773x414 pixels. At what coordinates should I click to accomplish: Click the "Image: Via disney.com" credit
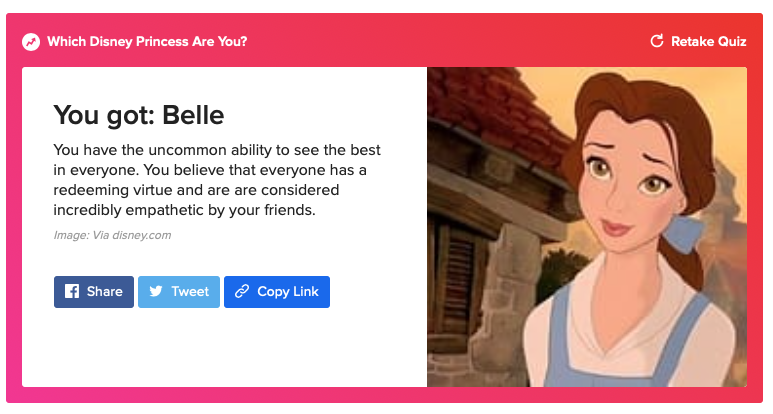point(113,235)
